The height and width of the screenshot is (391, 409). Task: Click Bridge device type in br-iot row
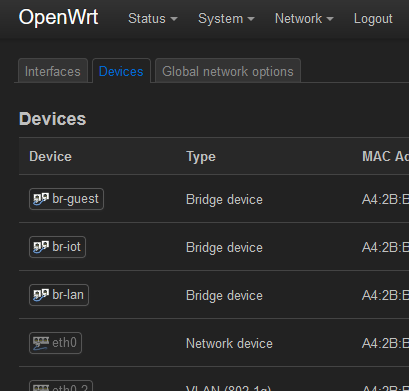click(224, 248)
